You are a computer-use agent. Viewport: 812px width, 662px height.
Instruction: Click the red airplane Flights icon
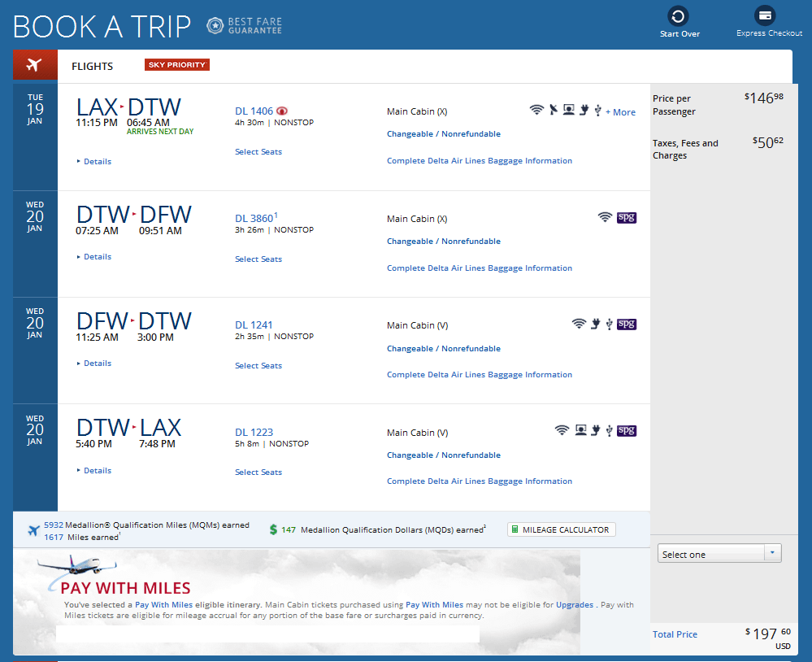click(x=35, y=65)
